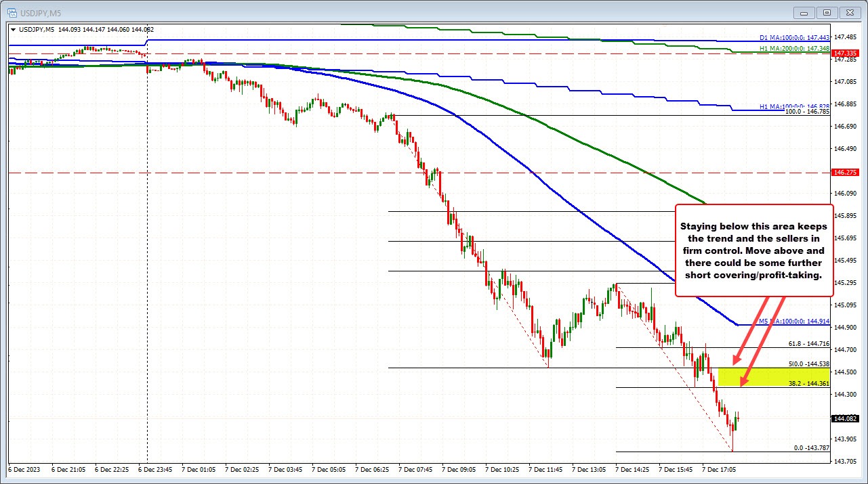The height and width of the screenshot is (484, 868).
Task: Click the USDJPY,M5 title bar tab
Action: [x=41, y=12]
